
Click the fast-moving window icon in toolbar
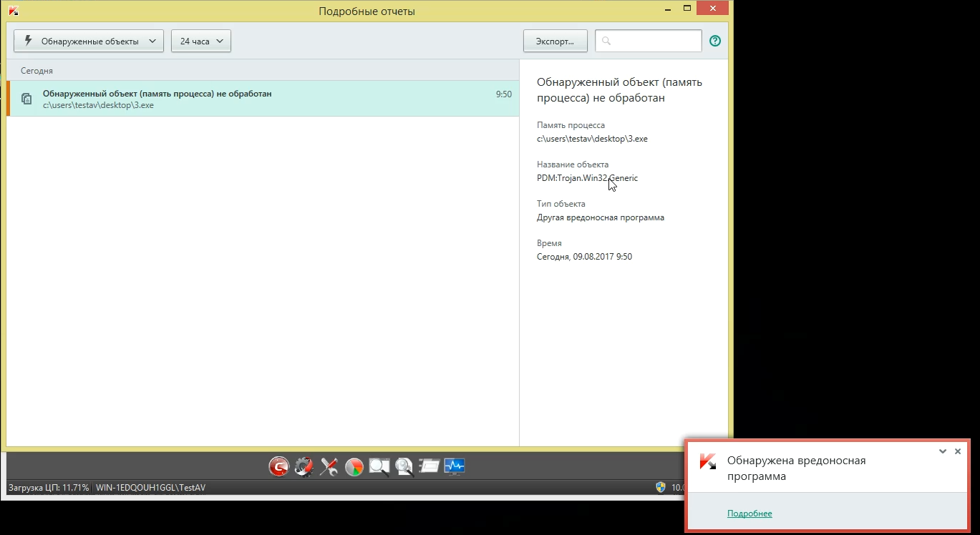click(x=429, y=467)
